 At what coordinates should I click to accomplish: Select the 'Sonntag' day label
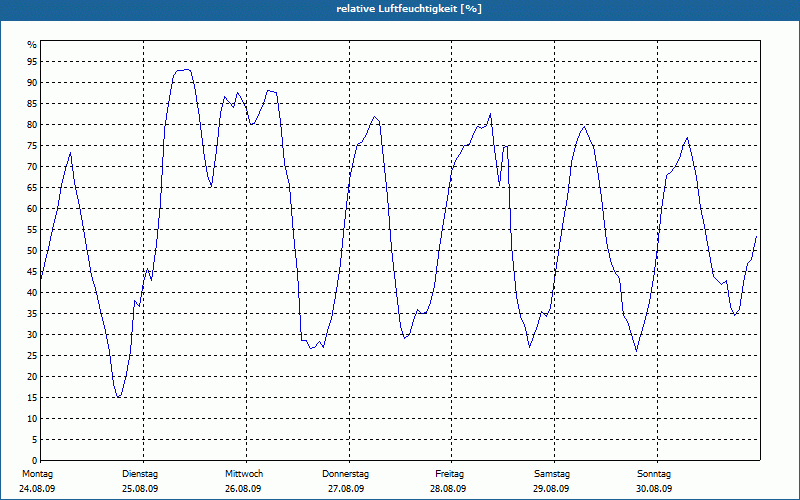click(654, 474)
